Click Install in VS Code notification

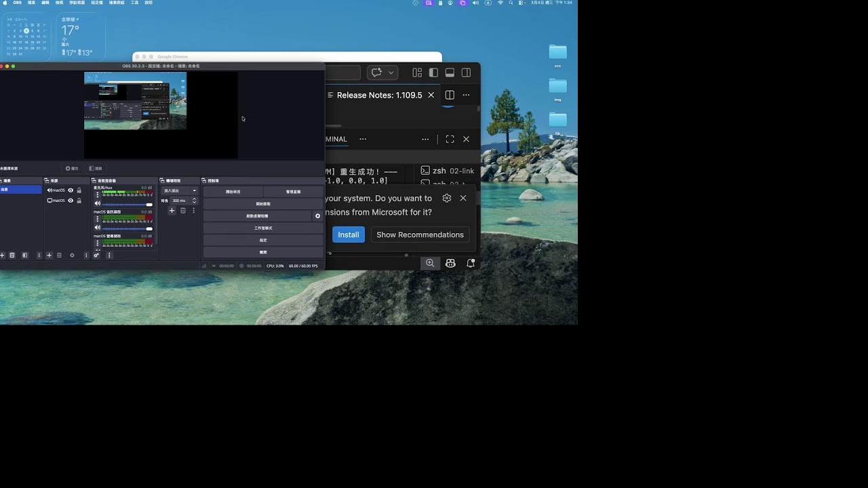(x=349, y=235)
